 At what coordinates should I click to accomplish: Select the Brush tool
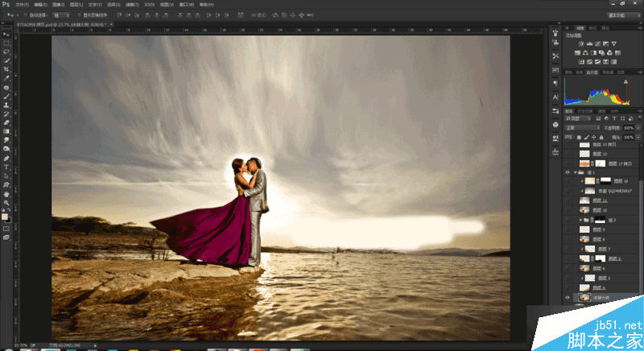point(6,97)
